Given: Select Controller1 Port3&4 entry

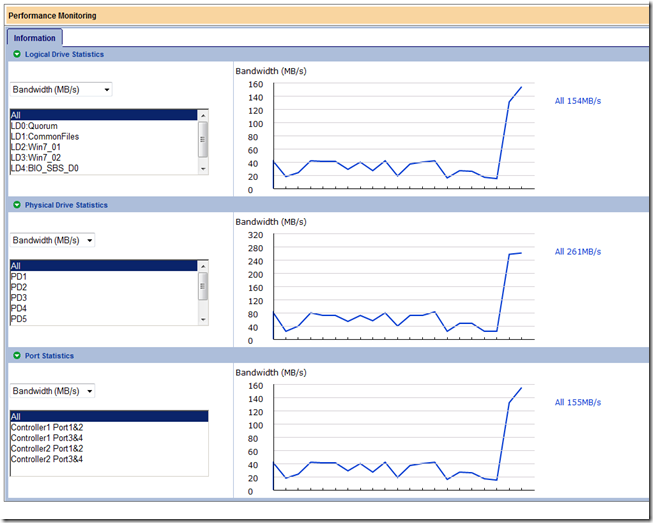Looking at the screenshot, I should 109,438.
